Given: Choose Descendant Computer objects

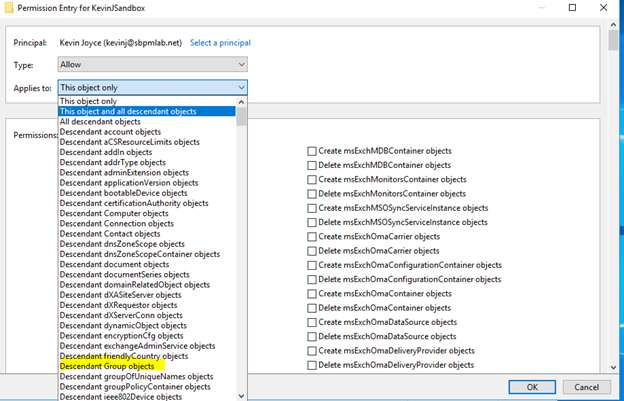Looking at the screenshot, I should (147, 213).
